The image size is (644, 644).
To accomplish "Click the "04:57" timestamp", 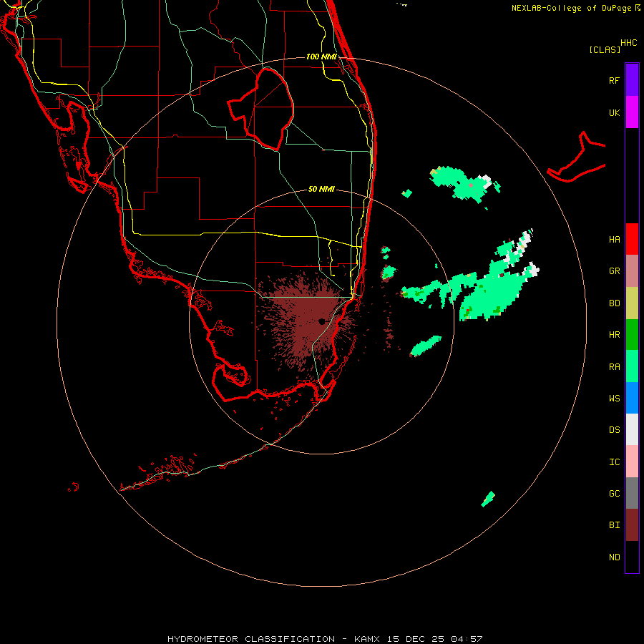I will pyautogui.click(x=467, y=639).
